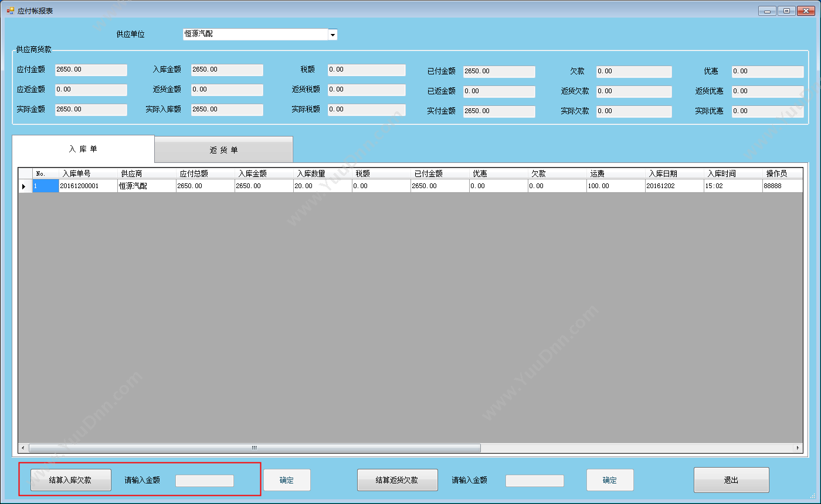Click 确定 next to 结算返货欠款 amount

(610, 480)
